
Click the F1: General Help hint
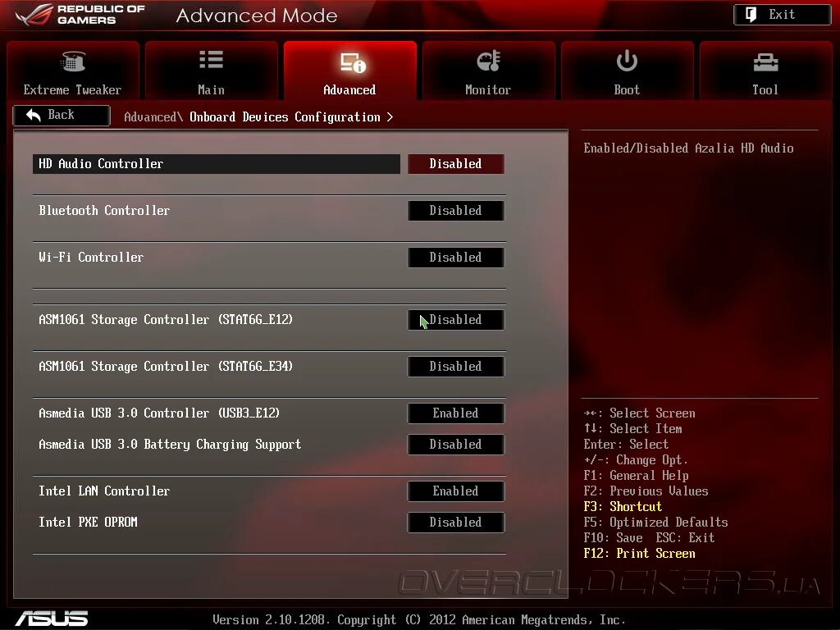(637, 476)
